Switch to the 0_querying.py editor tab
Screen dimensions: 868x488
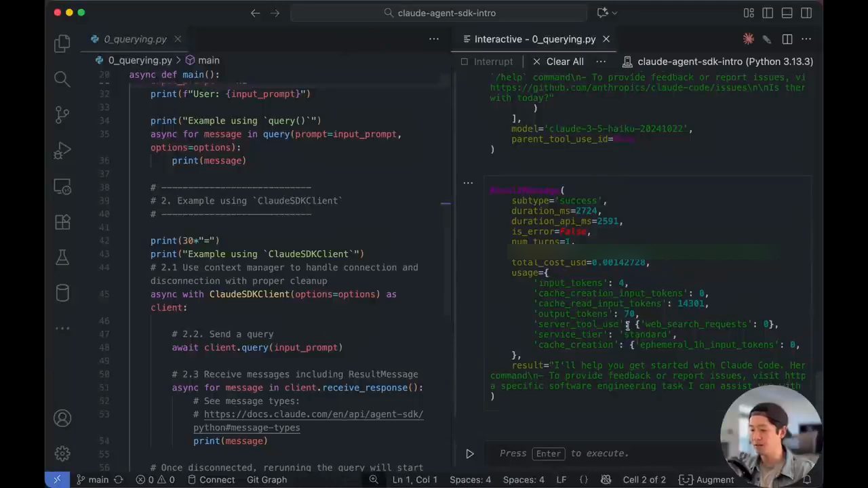tap(135, 39)
